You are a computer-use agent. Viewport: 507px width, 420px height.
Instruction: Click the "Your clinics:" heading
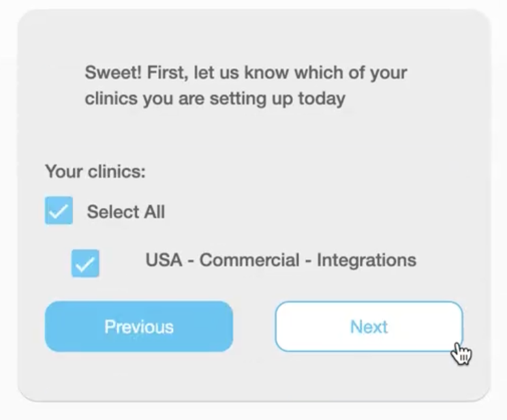pos(95,171)
